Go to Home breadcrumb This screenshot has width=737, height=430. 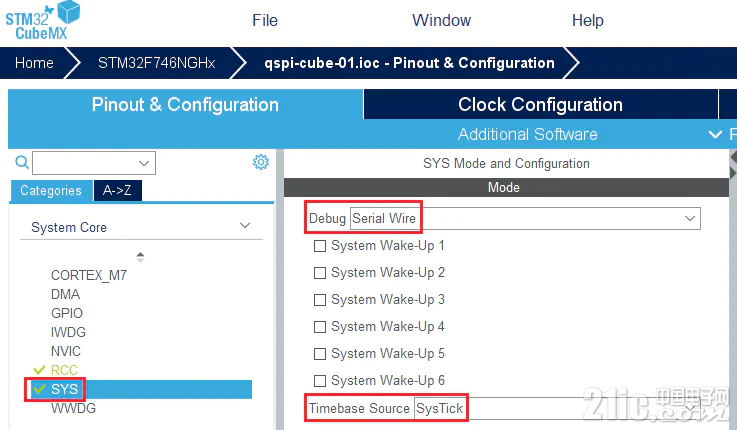coord(34,63)
